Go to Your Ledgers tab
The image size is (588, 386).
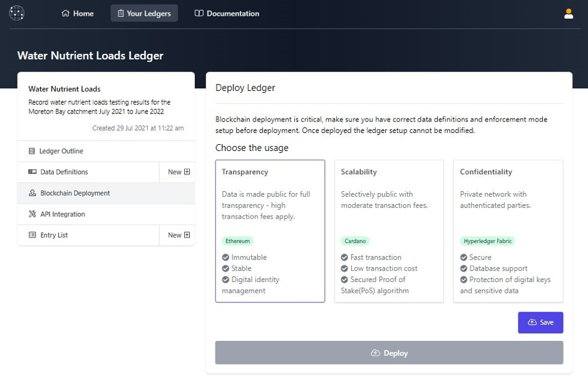pos(145,14)
